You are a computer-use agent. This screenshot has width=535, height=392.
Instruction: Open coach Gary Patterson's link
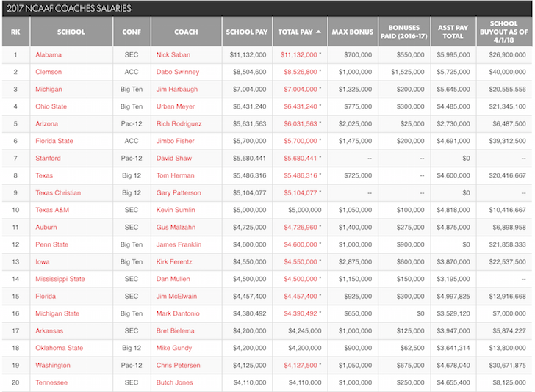click(x=179, y=192)
